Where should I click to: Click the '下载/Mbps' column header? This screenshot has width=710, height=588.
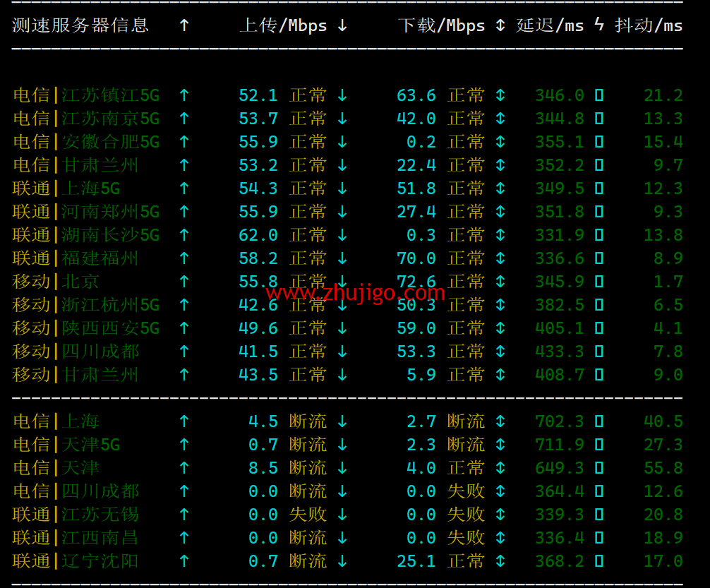pyautogui.click(x=442, y=25)
